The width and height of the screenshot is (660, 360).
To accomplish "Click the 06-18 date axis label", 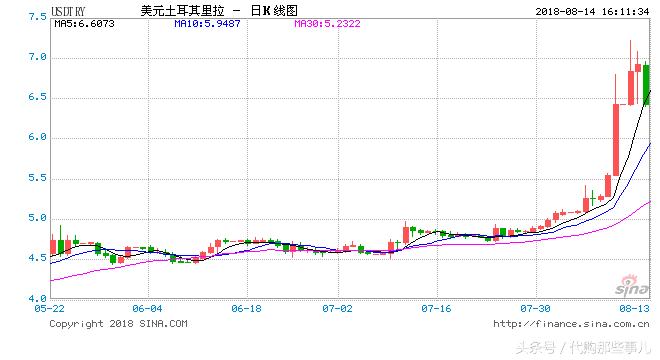I will coord(247,309).
